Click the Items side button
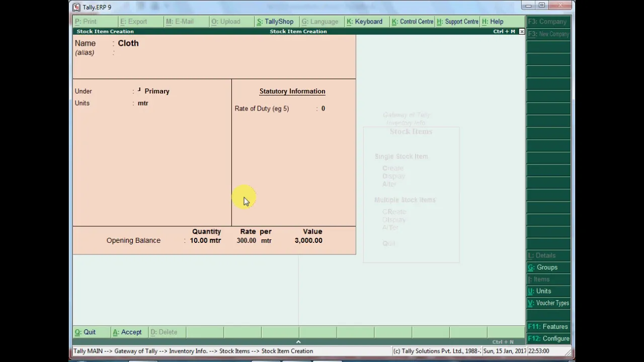Image resolution: width=644 pixels, height=362 pixels. coord(548,280)
